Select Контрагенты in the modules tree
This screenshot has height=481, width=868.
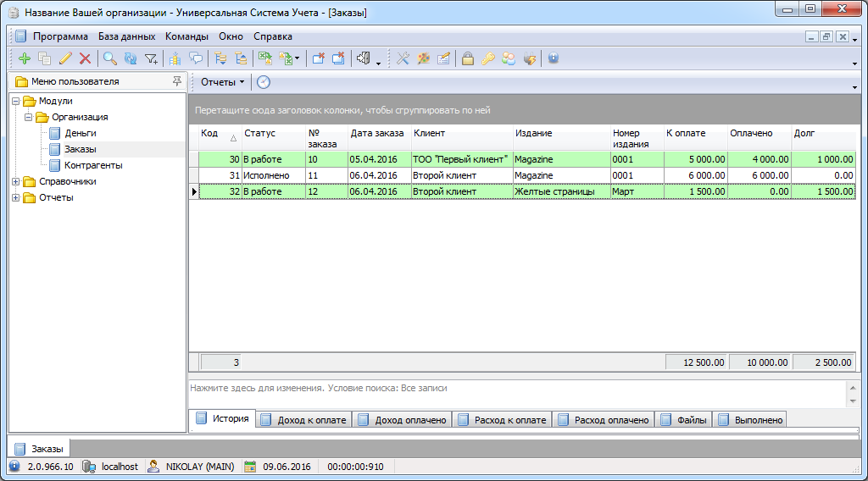[93, 165]
